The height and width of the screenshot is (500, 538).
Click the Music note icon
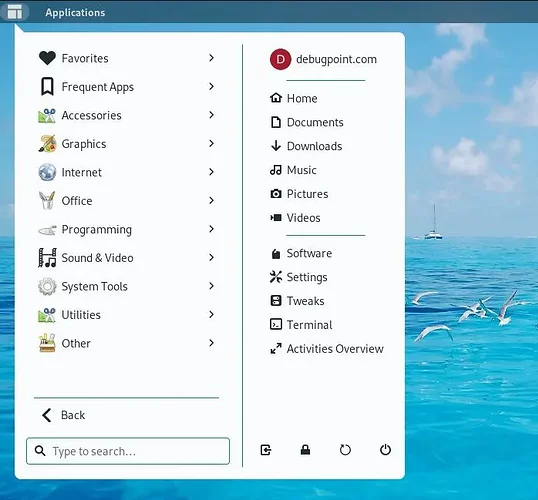pyautogui.click(x=276, y=170)
